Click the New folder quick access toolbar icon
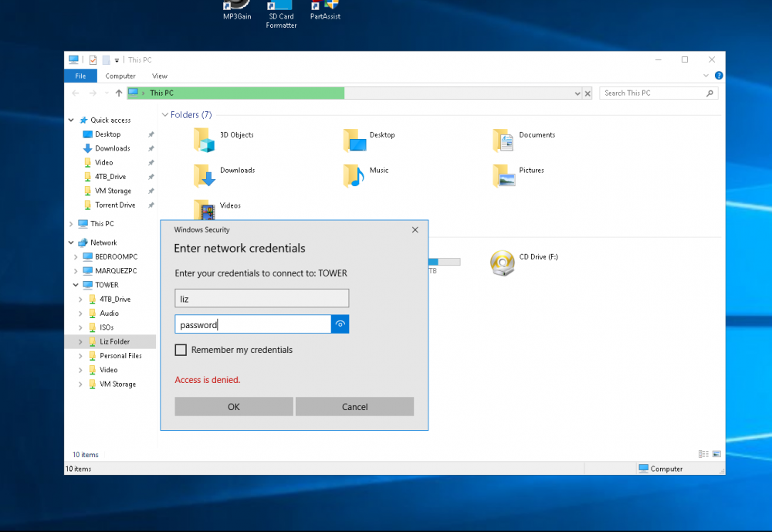The image size is (772, 532). (x=106, y=60)
